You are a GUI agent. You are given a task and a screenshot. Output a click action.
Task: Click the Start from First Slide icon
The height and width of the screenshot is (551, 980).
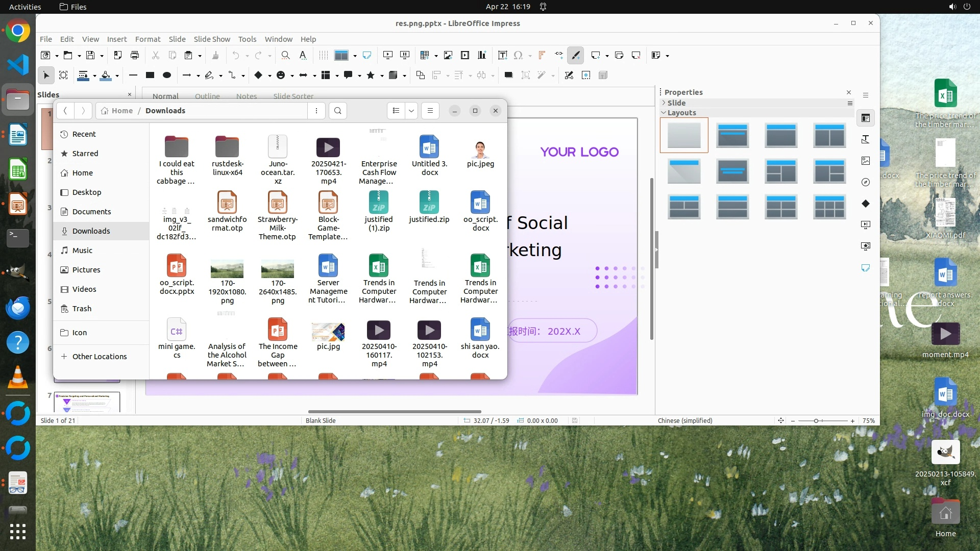pyautogui.click(x=388, y=55)
